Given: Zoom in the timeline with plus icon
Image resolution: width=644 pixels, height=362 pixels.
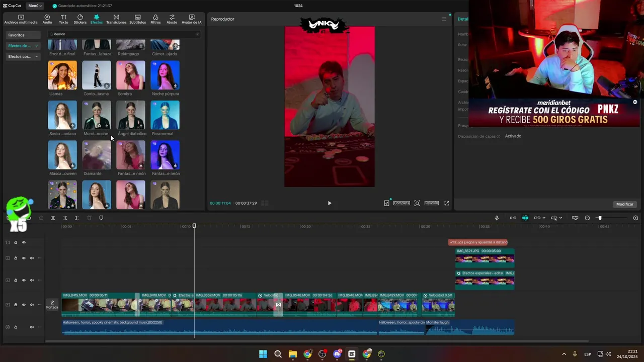Looking at the screenshot, I should click(635, 218).
